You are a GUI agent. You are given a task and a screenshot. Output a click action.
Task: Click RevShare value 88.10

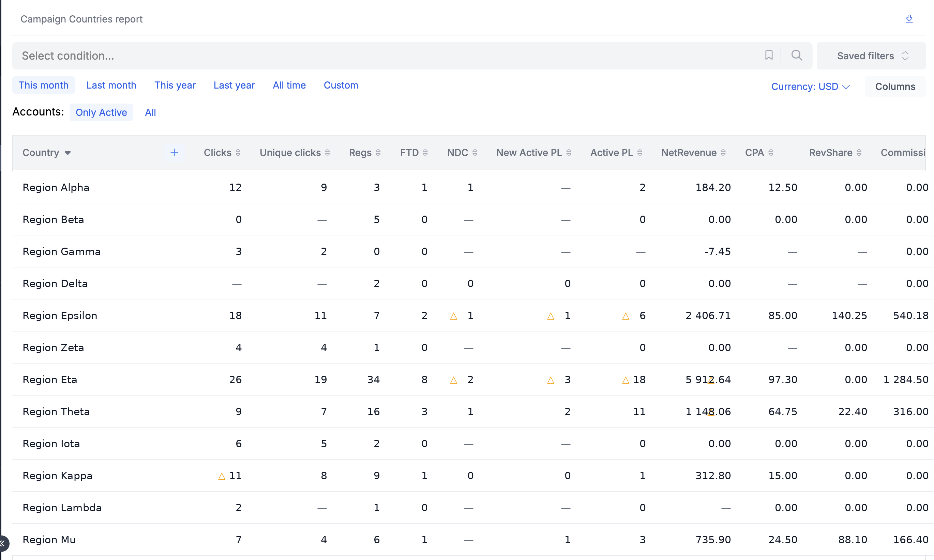853,540
